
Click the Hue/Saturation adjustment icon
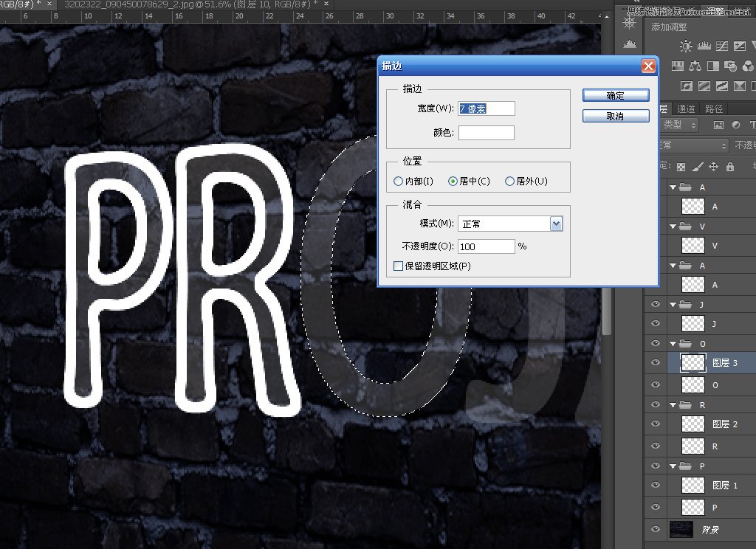(x=677, y=66)
